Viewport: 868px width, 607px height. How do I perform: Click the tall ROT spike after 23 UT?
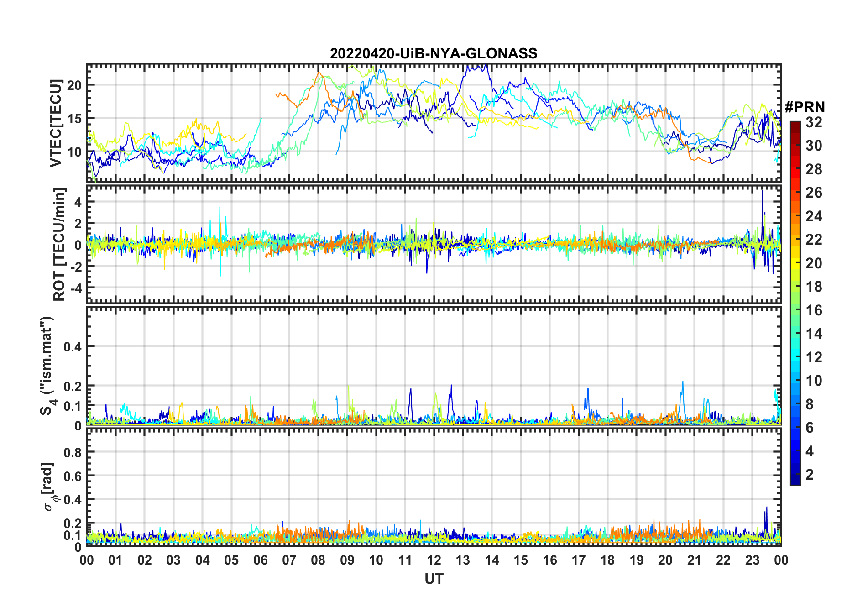(x=762, y=192)
